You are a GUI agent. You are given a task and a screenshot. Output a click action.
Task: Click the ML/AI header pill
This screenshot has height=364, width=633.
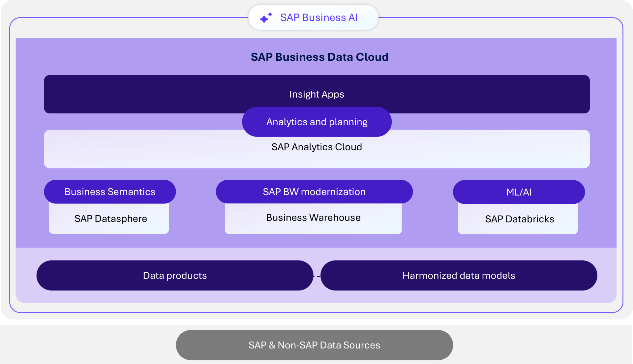[x=518, y=192]
